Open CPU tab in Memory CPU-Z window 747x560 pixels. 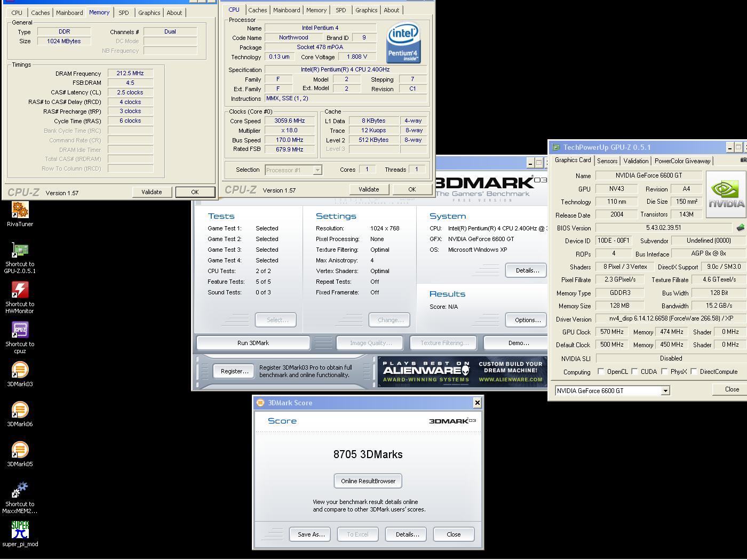pyautogui.click(x=17, y=13)
